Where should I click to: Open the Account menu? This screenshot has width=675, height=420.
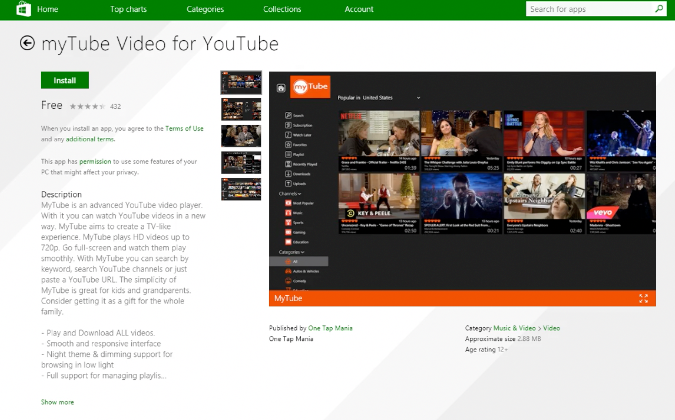(x=359, y=9)
